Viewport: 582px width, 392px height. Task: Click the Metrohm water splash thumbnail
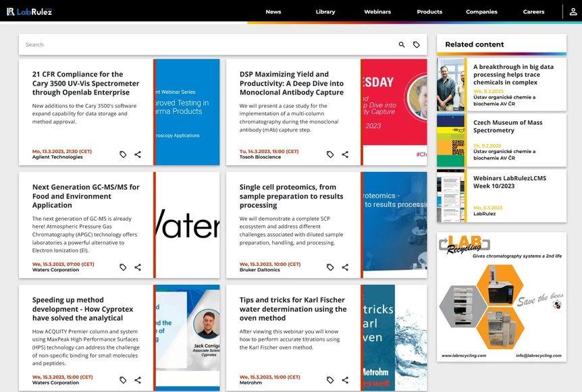click(395, 337)
